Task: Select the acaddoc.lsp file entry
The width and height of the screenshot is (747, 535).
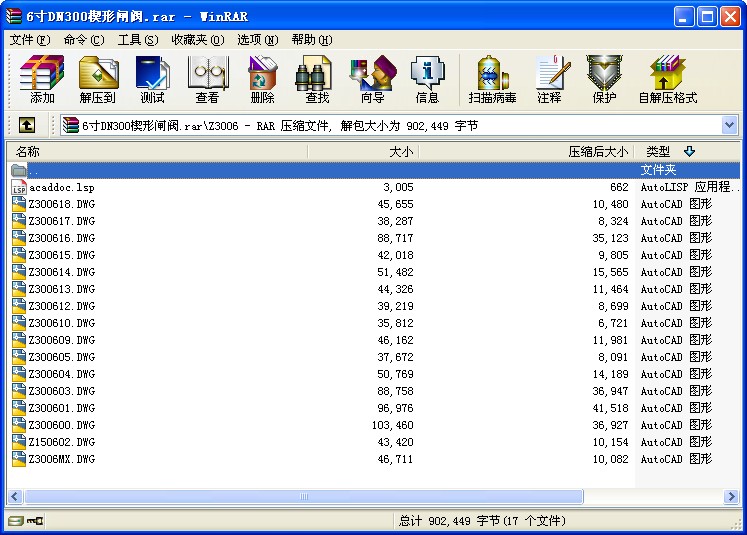Action: point(61,187)
